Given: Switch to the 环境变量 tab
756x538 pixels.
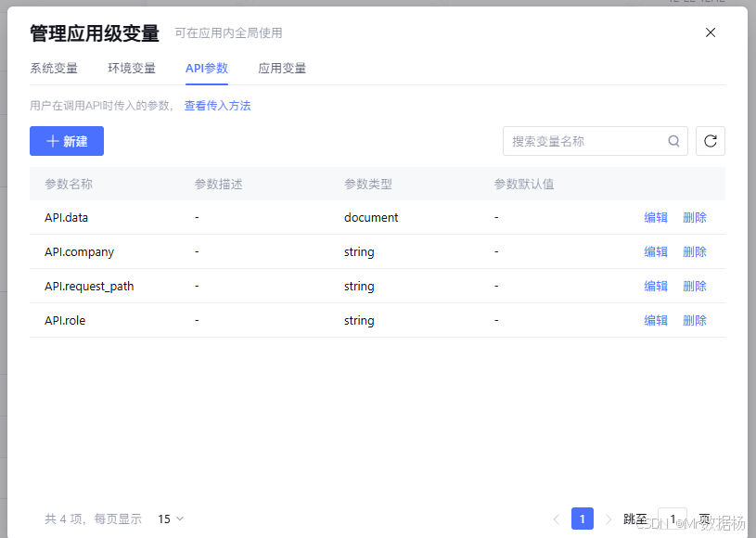Looking at the screenshot, I should (x=131, y=68).
